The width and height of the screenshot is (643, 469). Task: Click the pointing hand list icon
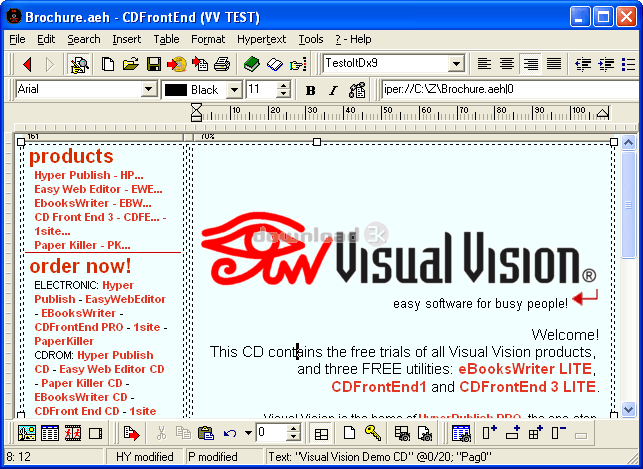click(298, 64)
